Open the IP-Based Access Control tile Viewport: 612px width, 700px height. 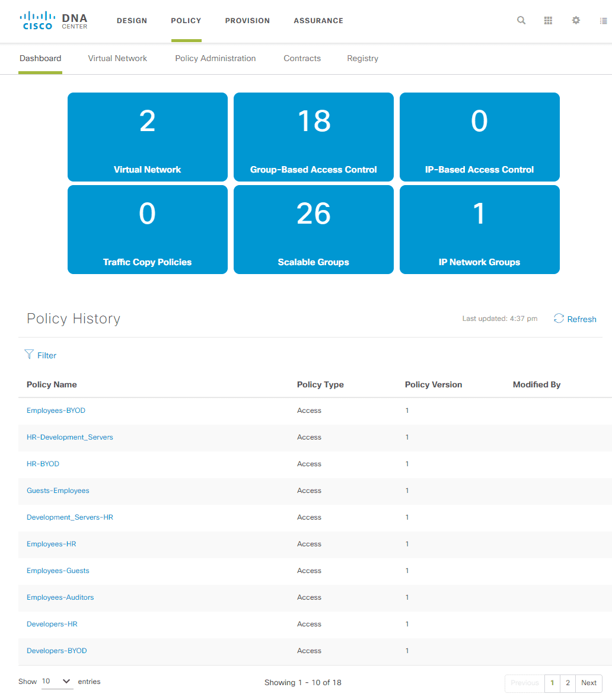click(479, 136)
